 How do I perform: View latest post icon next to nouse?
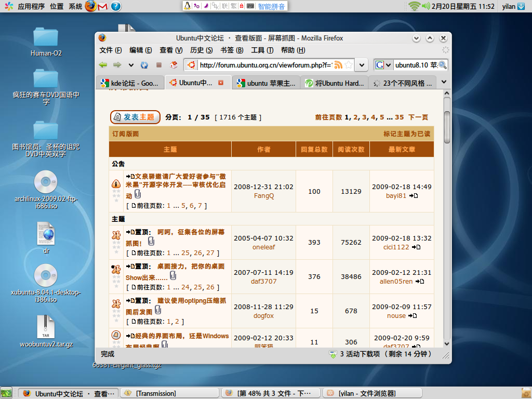coord(413,316)
